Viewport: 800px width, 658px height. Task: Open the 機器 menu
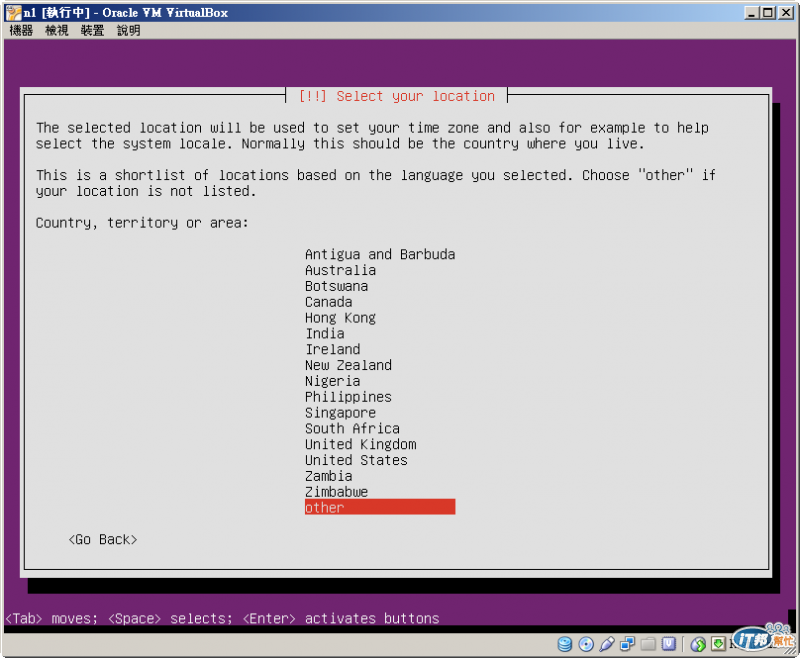(x=21, y=31)
